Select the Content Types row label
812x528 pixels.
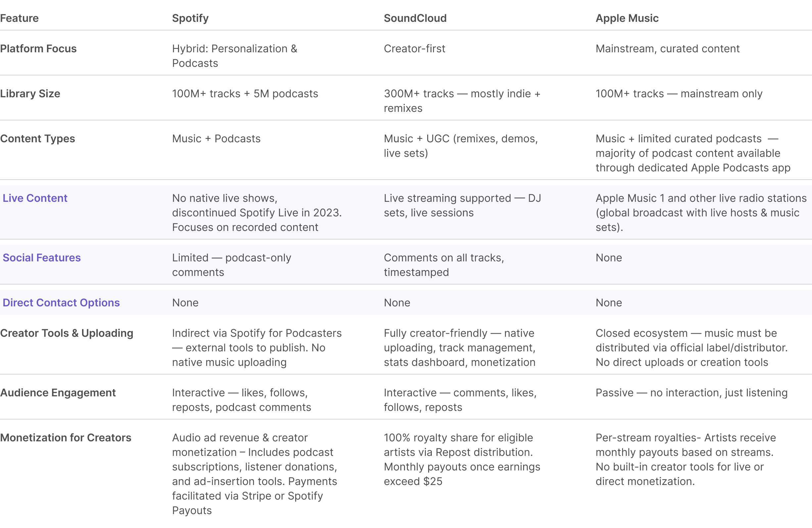tap(37, 139)
